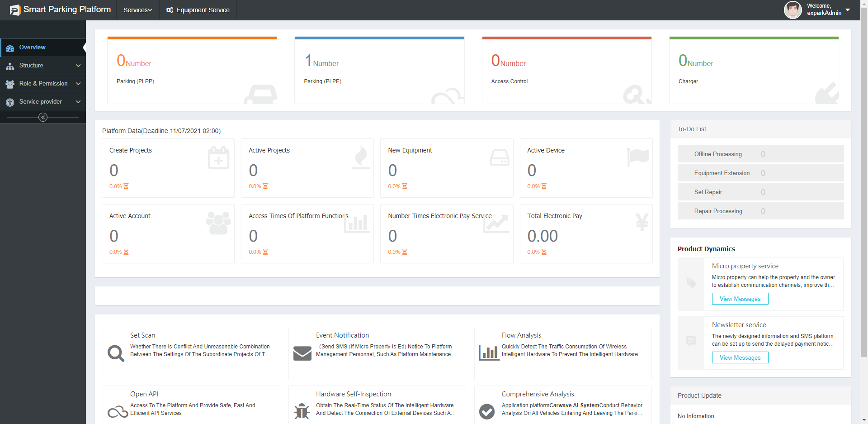Screen dimensions: 868x424
Task: Click the Comprehensive Analysis checkmark icon
Action: pyautogui.click(x=487, y=411)
